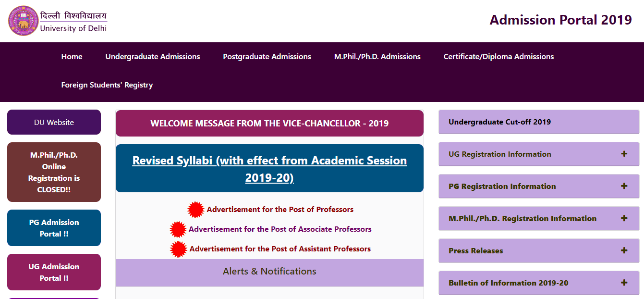This screenshot has width=644, height=299.
Task: Open Revised Syllabi 2019-20 link
Action: [x=269, y=169]
